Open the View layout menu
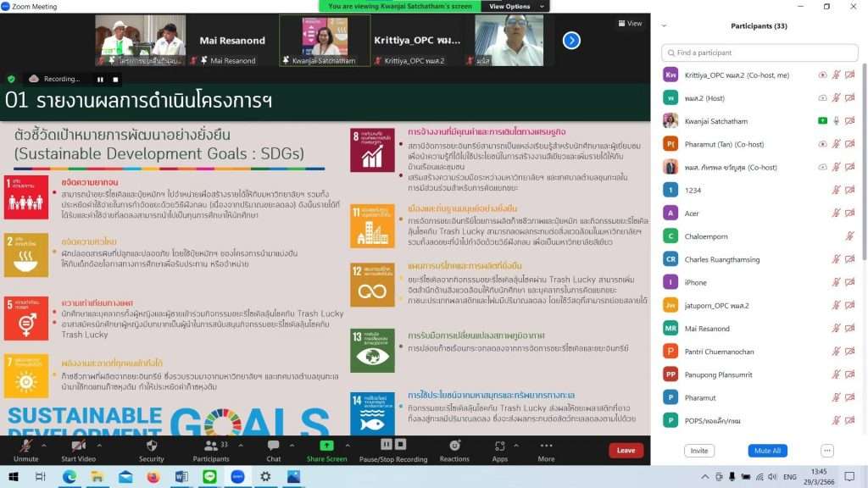Image resolution: width=868 pixels, height=488 pixels. 630,23
